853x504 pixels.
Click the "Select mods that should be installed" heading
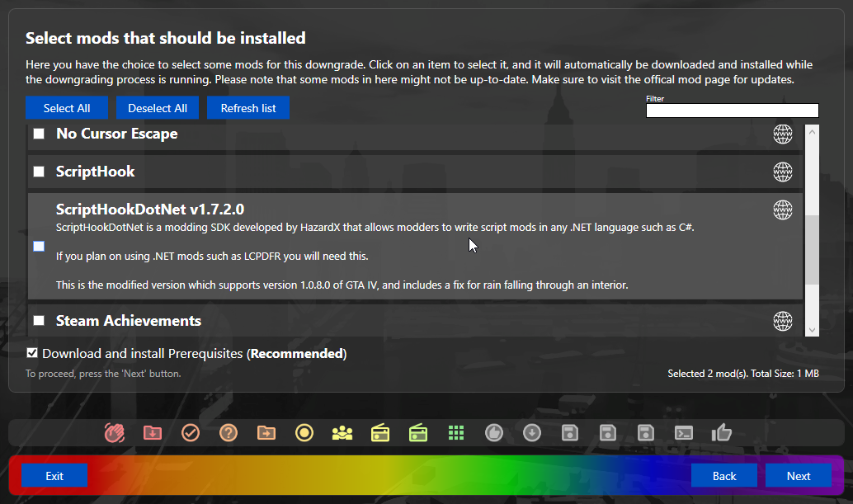coord(165,38)
